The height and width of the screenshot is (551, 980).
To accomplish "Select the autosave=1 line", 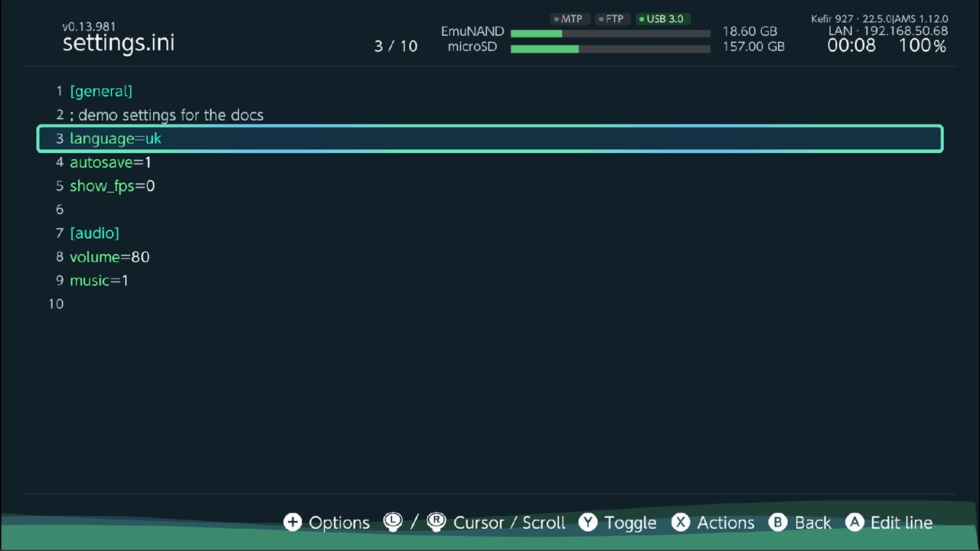I will (x=490, y=162).
